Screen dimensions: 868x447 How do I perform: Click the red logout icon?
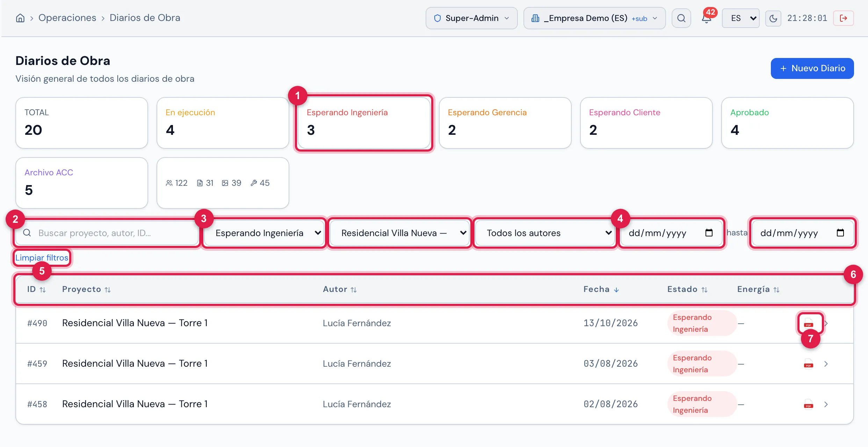pos(844,18)
